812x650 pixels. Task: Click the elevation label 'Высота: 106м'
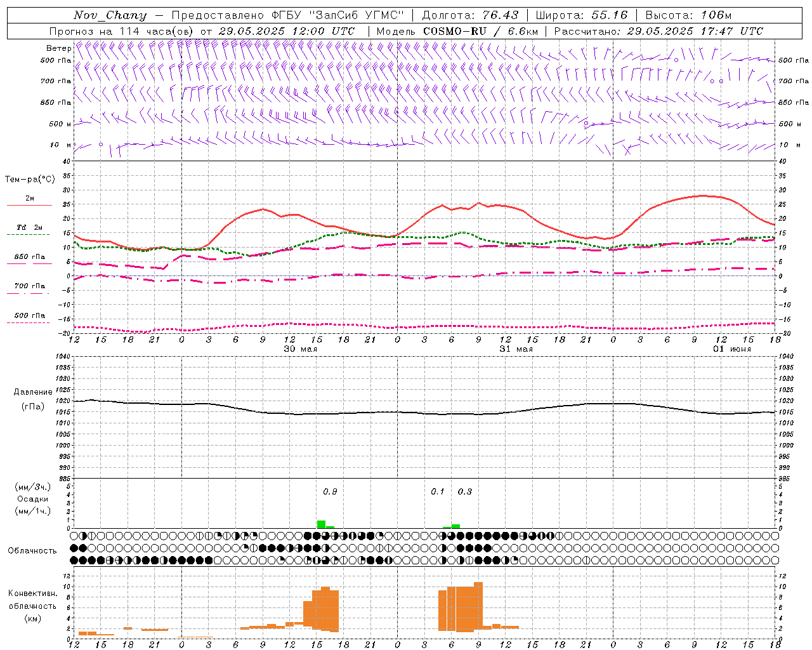point(688,15)
